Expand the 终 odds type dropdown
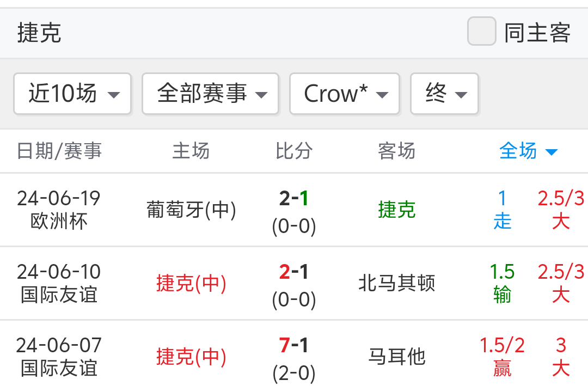The height and width of the screenshot is (386, 588). (445, 94)
